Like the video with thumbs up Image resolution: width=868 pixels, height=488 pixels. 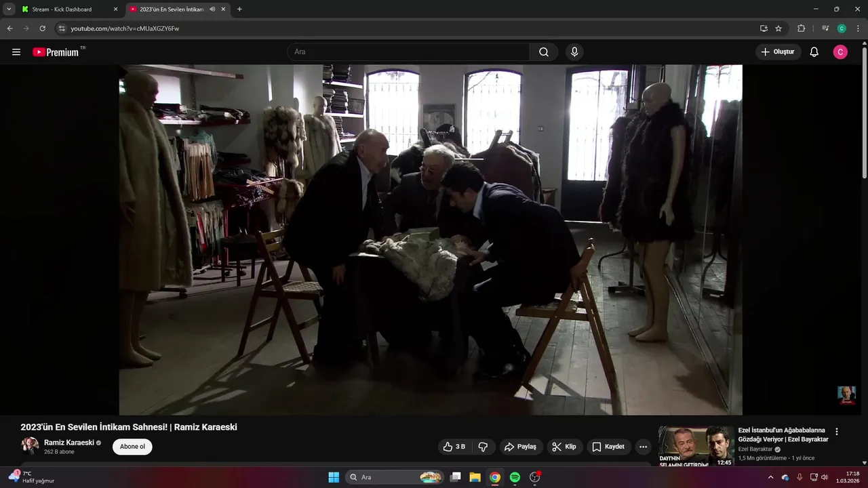point(454,447)
